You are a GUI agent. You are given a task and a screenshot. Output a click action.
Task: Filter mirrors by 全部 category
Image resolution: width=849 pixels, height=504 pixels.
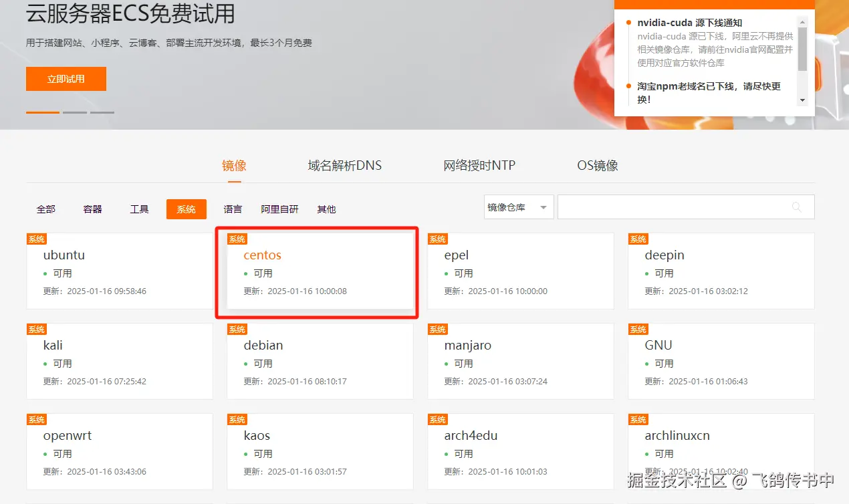[46, 209]
